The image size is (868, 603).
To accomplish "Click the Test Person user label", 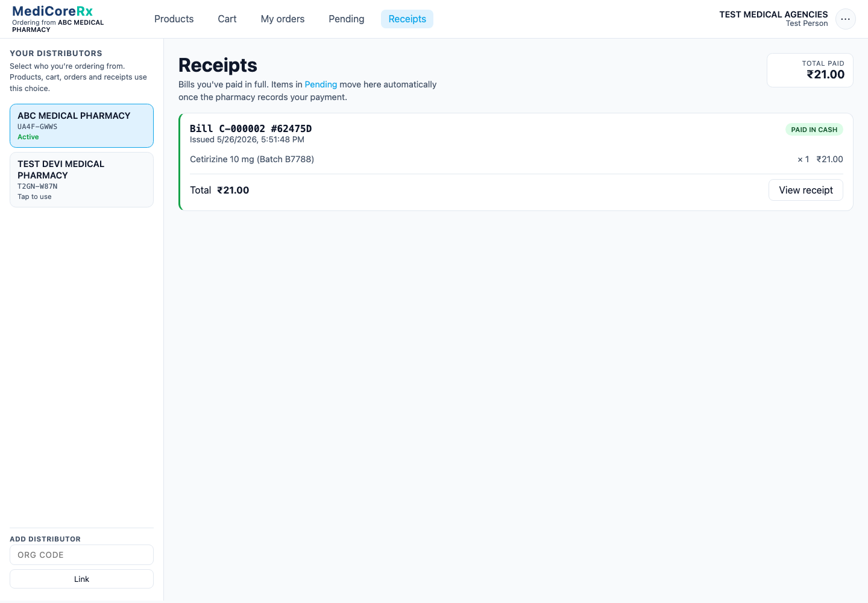I will click(807, 24).
